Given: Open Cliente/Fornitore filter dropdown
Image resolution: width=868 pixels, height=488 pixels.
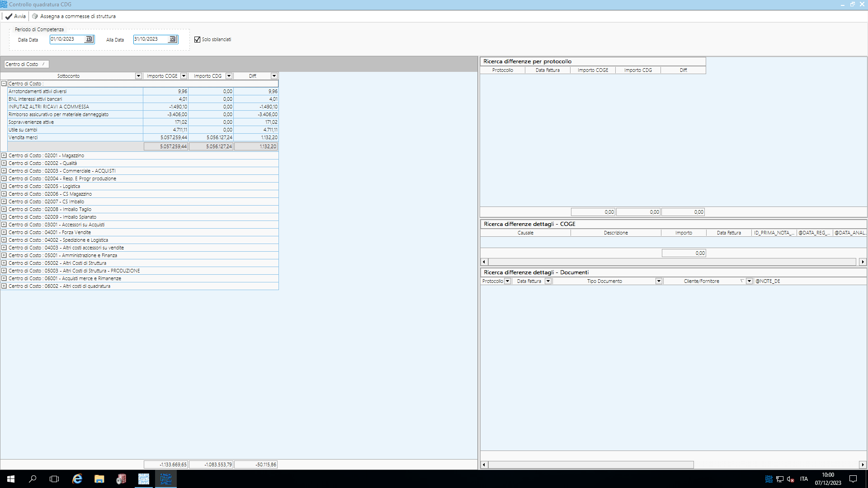Looking at the screenshot, I should click(749, 281).
